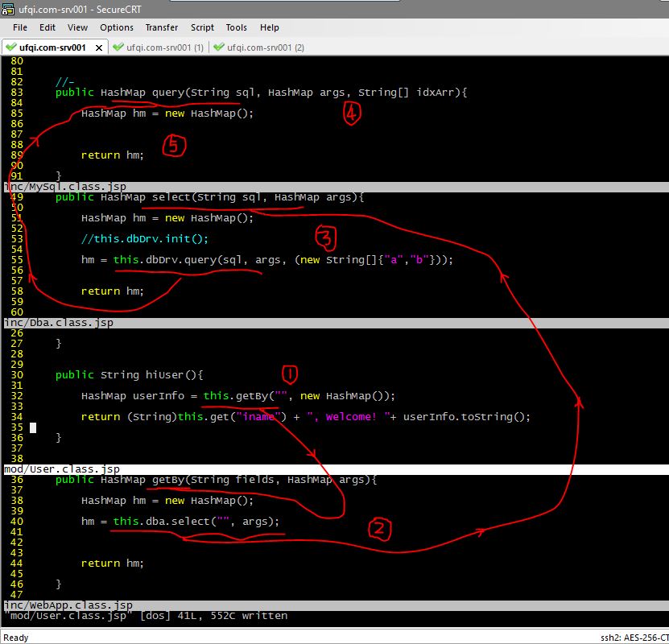
Task: Click the green connected icon on the first tab
Action: click(10, 47)
